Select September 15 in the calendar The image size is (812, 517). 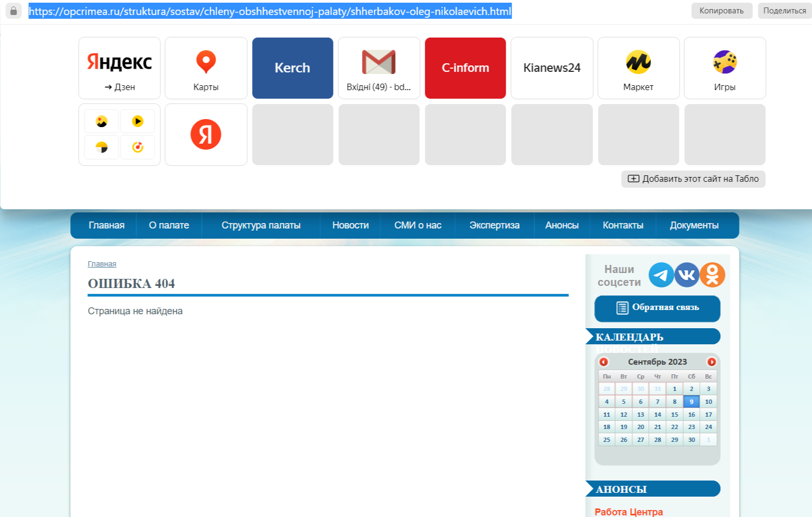point(675,415)
